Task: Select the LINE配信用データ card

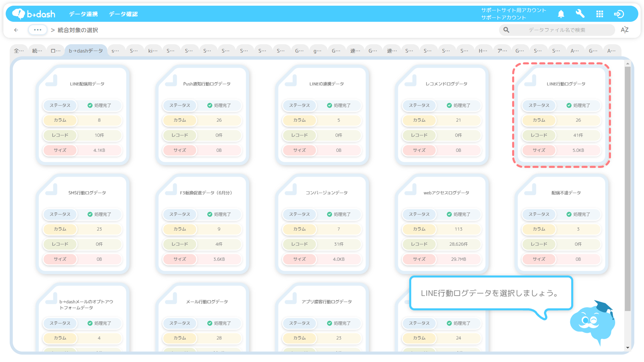Action: pos(82,115)
